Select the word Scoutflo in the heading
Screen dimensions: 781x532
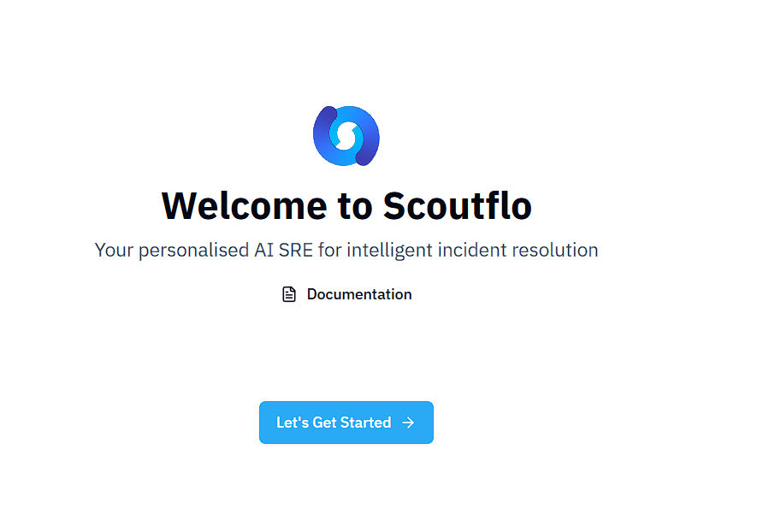click(x=457, y=205)
